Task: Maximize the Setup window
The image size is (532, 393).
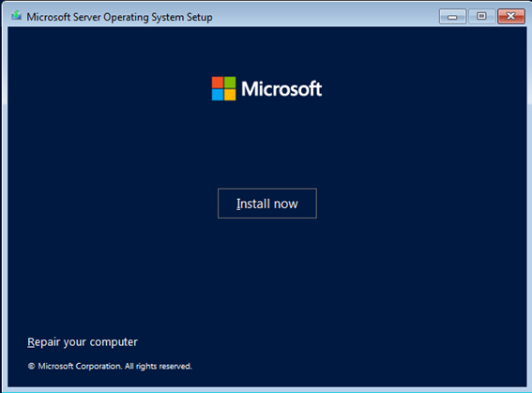Action: 481,16
